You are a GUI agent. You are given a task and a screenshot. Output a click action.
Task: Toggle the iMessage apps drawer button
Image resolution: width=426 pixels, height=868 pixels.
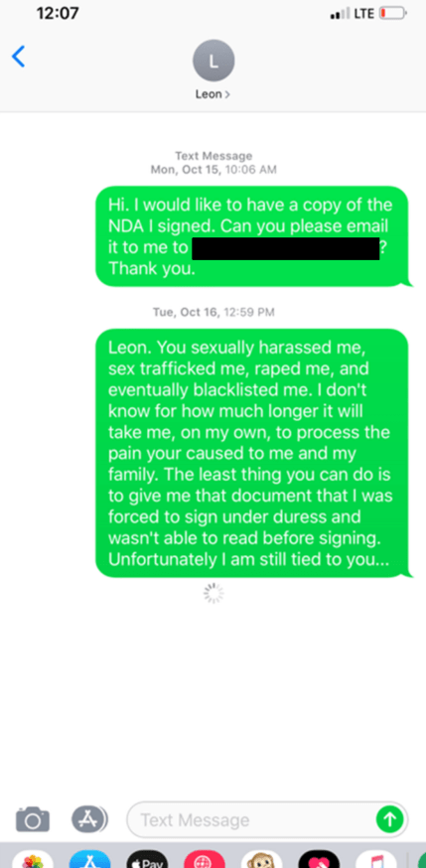coord(89,818)
